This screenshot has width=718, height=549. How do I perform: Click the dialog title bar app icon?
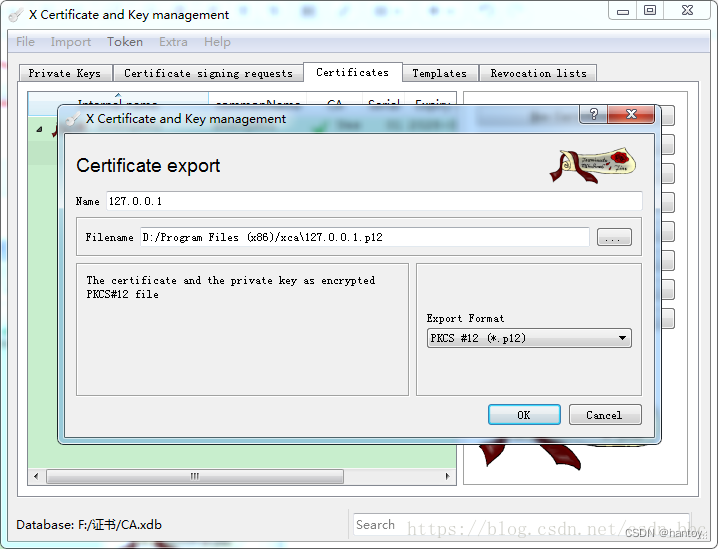73,119
